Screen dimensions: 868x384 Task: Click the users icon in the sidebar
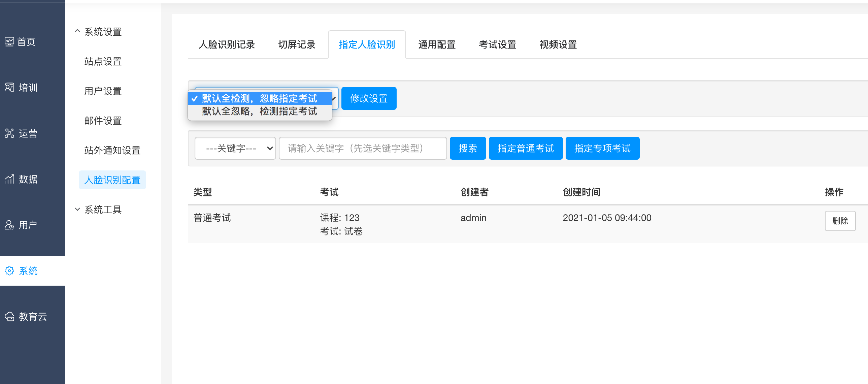9,225
